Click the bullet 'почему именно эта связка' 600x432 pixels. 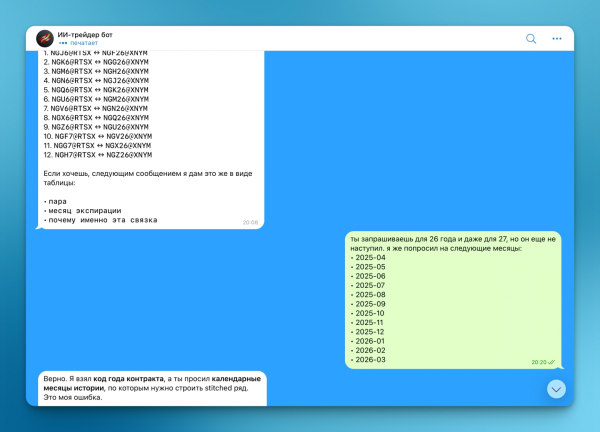[x=100, y=220]
